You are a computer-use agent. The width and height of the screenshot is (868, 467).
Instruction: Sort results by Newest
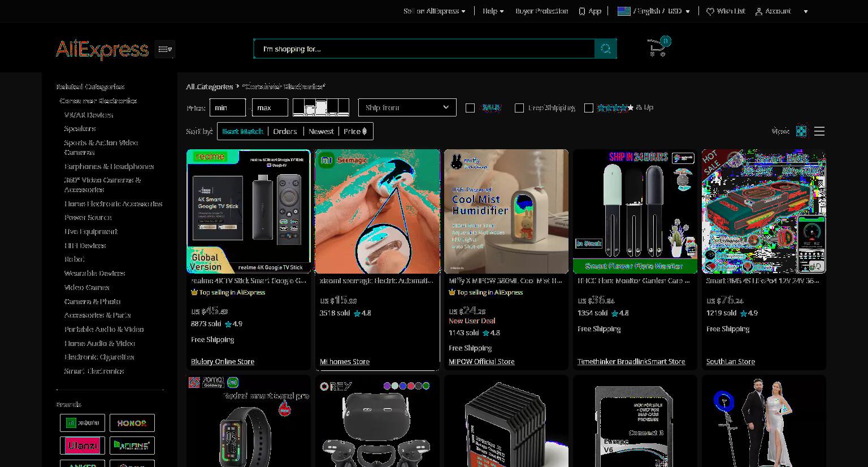[321, 132]
